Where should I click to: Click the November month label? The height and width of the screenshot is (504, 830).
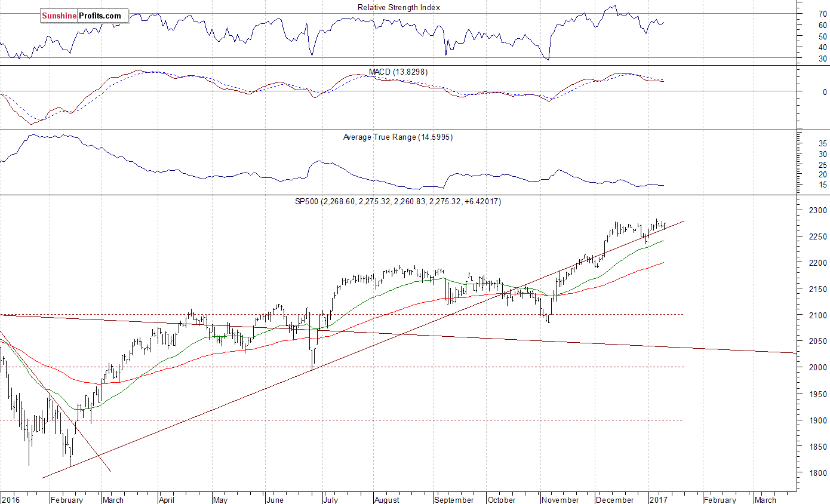(x=561, y=500)
